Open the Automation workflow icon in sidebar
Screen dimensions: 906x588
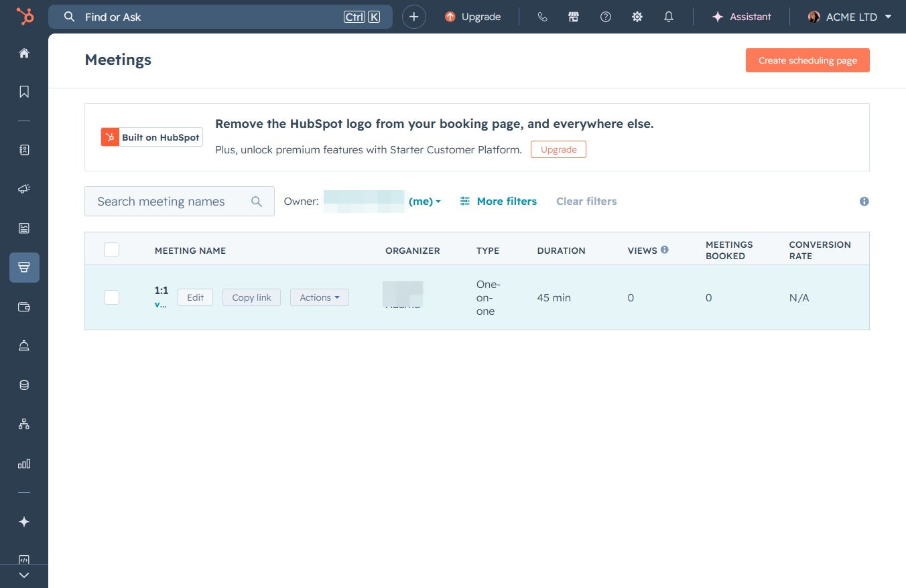[24, 424]
